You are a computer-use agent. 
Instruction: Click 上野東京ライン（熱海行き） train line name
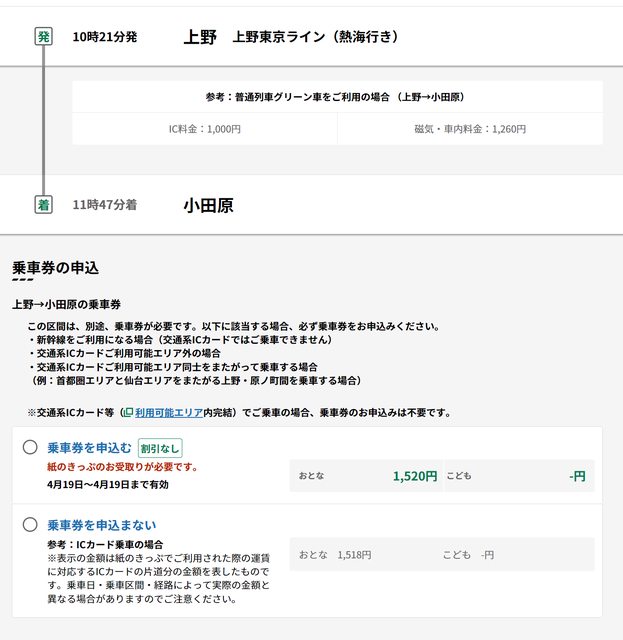pyautogui.click(x=316, y=37)
